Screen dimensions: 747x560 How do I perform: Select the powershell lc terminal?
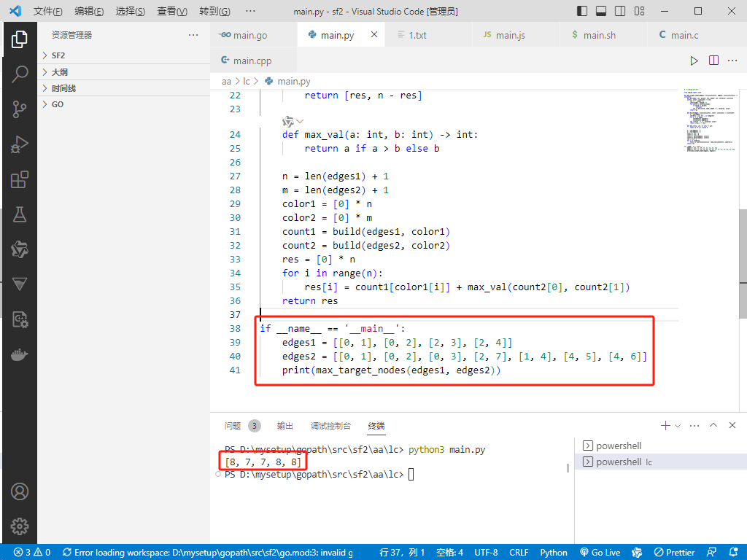[x=661, y=462]
